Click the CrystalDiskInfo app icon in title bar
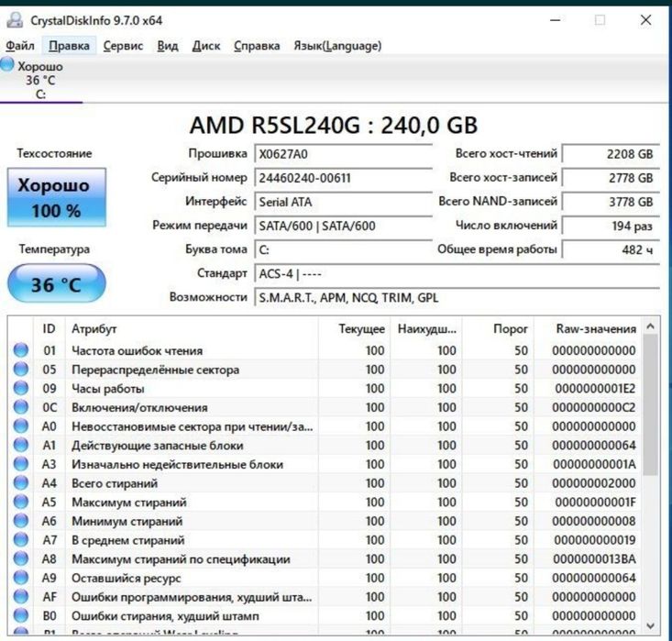Screen dimensions: 672x641 point(15,20)
